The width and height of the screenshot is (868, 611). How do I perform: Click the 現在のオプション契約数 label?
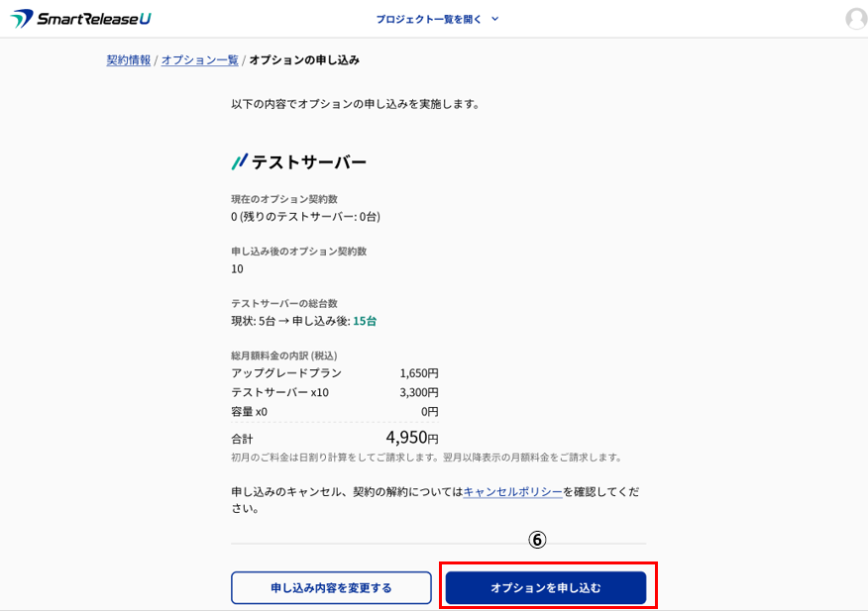point(284,199)
